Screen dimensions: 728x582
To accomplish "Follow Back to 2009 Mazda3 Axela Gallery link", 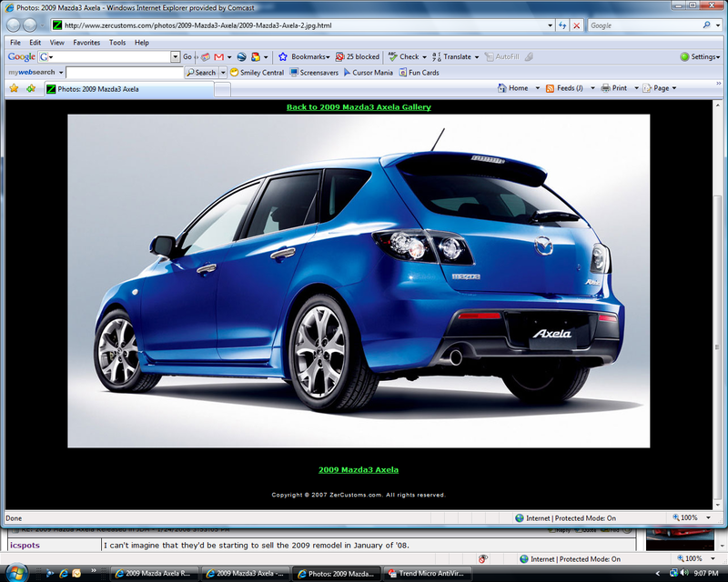I will [359, 107].
